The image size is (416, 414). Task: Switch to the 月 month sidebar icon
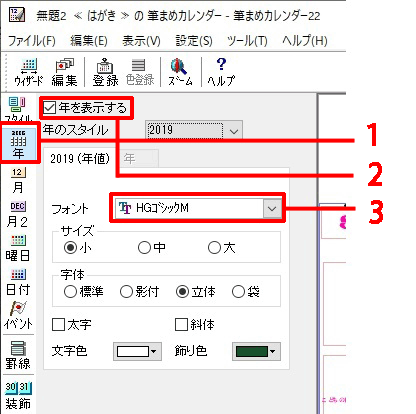pyautogui.click(x=18, y=180)
